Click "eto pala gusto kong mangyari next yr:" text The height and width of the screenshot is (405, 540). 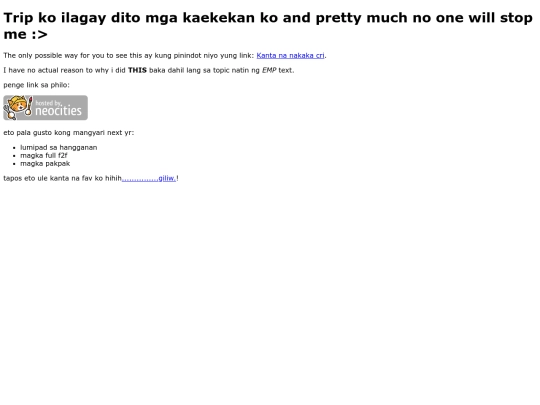[x=69, y=133]
